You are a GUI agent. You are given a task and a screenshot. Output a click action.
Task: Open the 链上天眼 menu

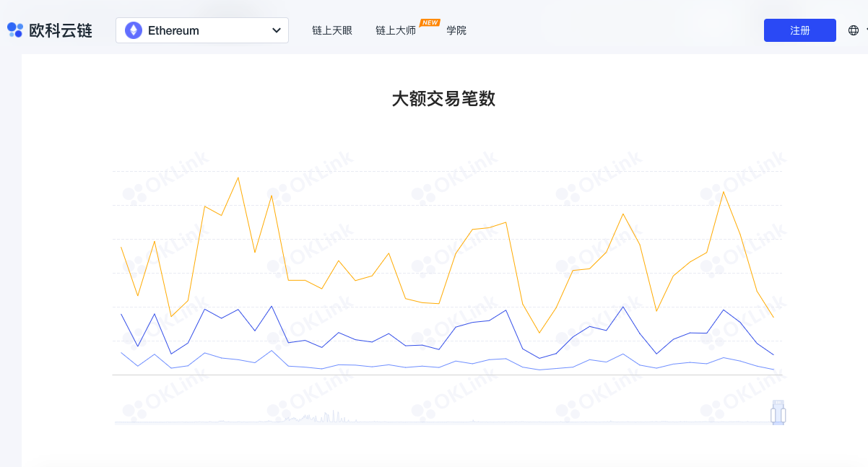332,31
